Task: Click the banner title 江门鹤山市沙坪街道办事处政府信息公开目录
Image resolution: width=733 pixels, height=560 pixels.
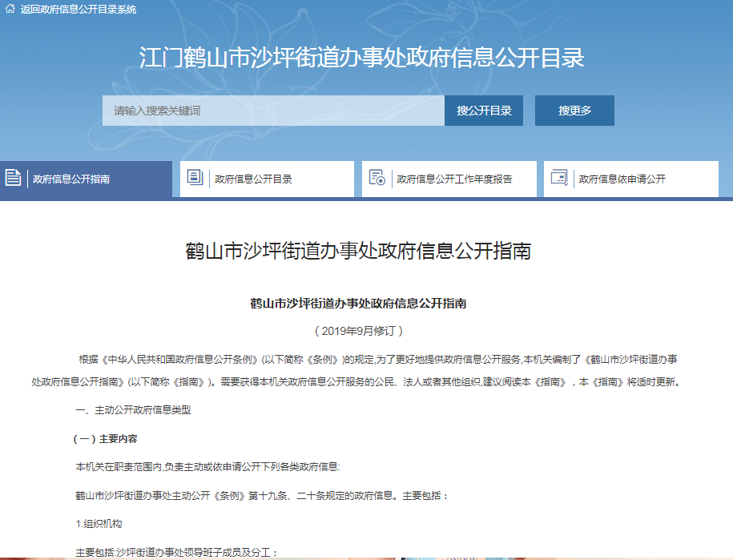Action: point(361,58)
